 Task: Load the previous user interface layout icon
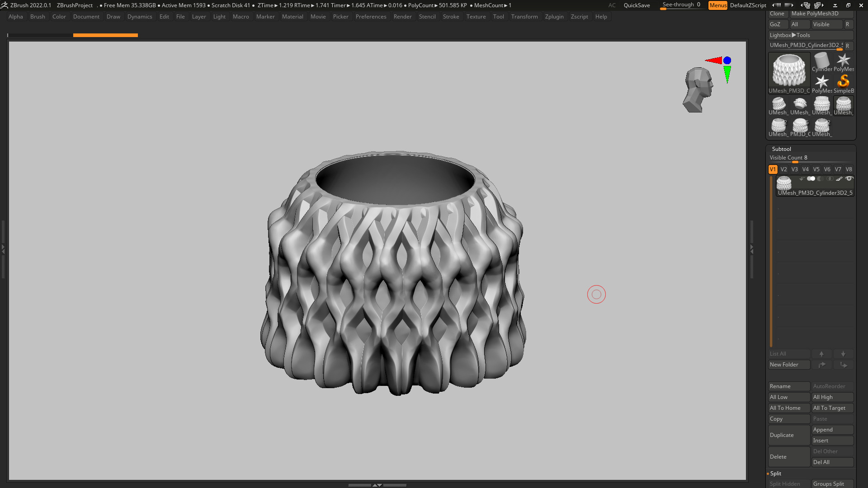coord(806,5)
